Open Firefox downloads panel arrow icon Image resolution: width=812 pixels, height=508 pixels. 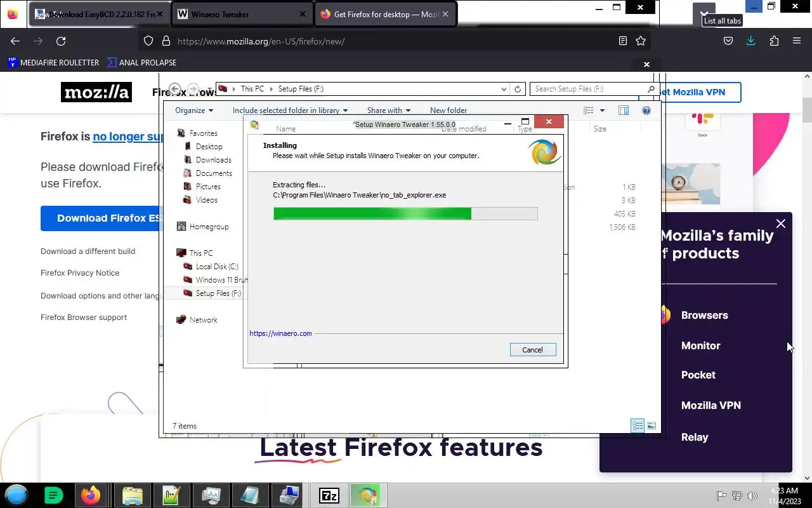(x=751, y=41)
